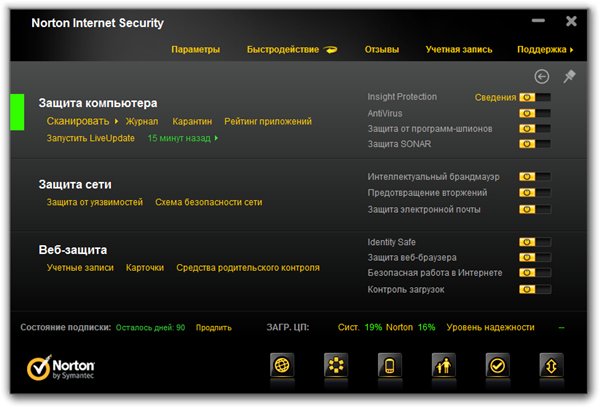Toggle the Identity Safe switch

pos(533,242)
